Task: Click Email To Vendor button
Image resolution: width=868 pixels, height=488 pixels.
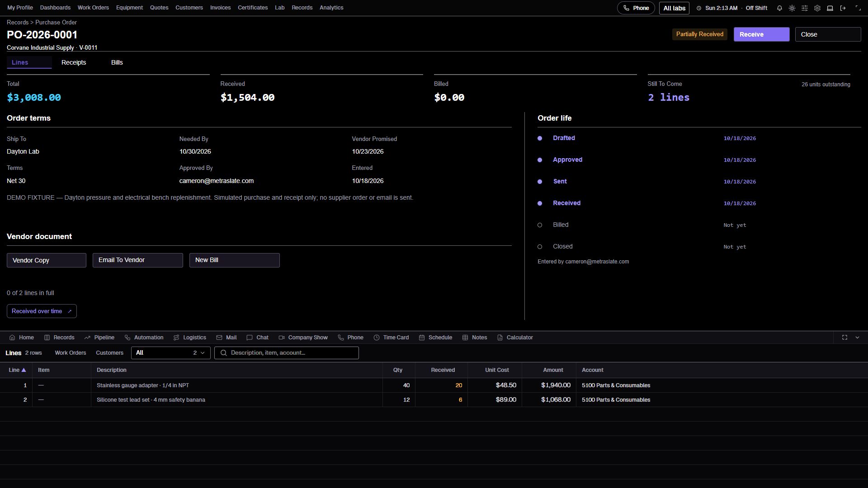Action: (x=138, y=260)
